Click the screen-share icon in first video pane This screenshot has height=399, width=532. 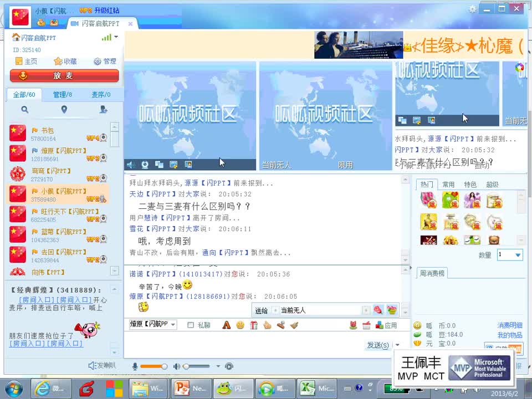(173, 165)
